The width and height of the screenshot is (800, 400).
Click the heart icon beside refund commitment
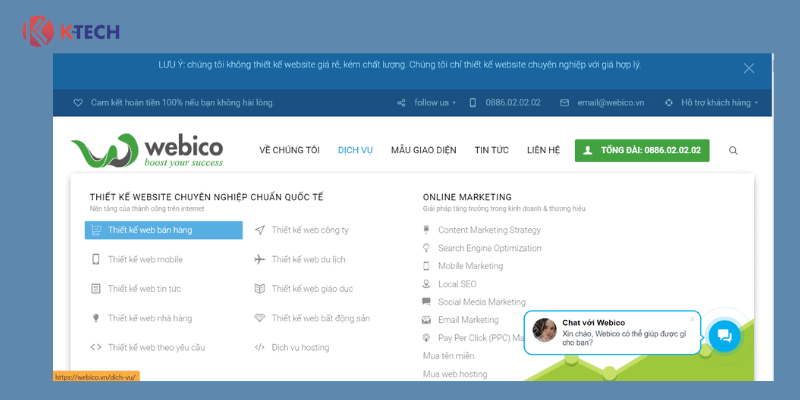click(x=78, y=103)
